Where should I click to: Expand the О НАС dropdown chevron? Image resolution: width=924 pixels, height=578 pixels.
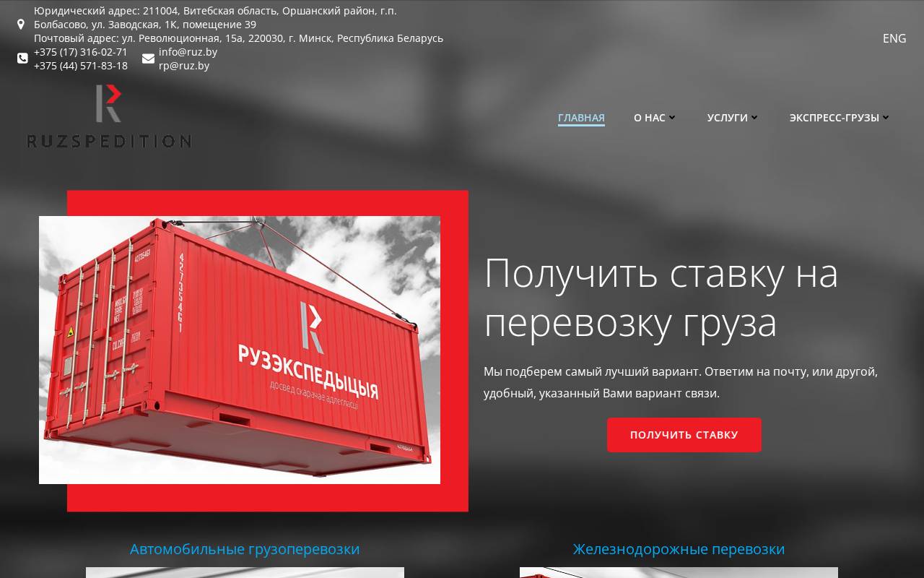(672, 117)
